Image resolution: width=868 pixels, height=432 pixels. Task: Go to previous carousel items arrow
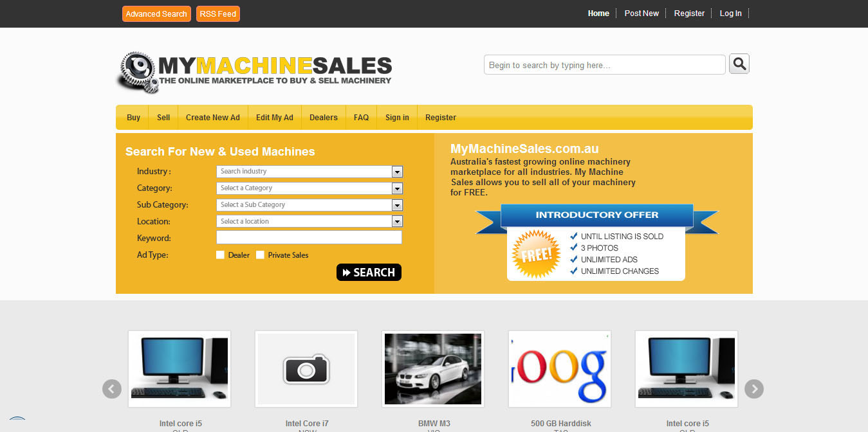112,389
